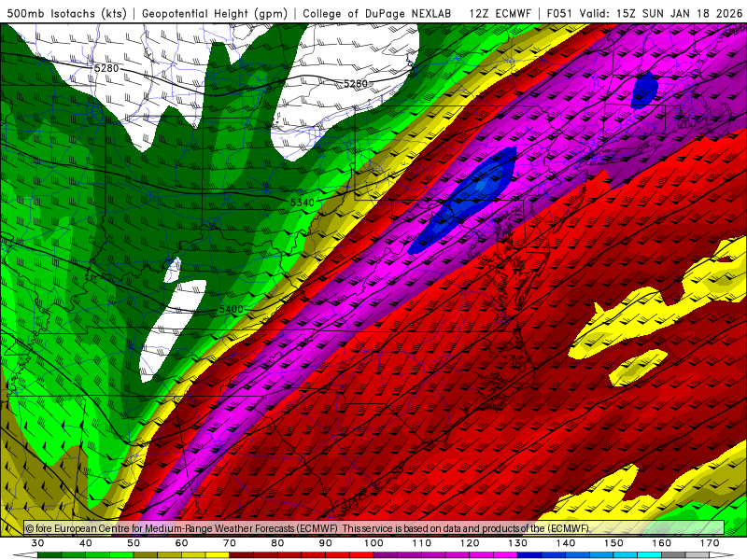This screenshot has height=560, width=747.
Task: Click the eastern 5280 height contour label
Action: 356,84
